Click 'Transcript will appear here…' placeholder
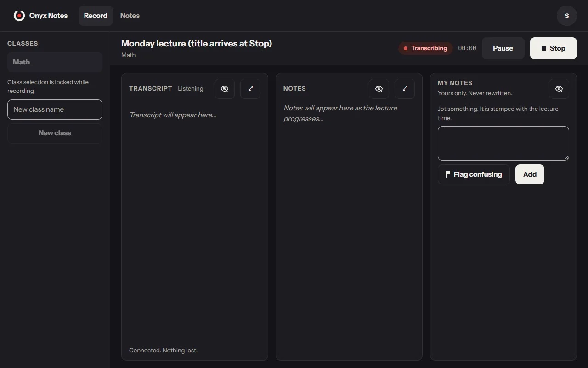 point(173,115)
